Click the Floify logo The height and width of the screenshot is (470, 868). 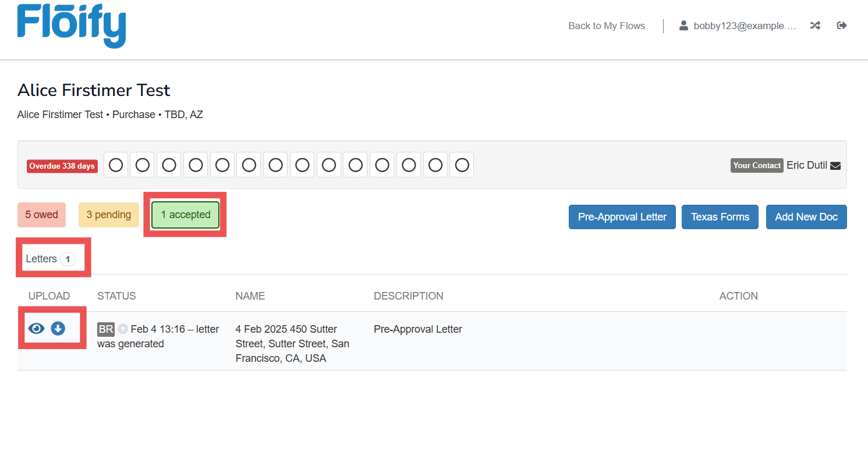(x=72, y=25)
